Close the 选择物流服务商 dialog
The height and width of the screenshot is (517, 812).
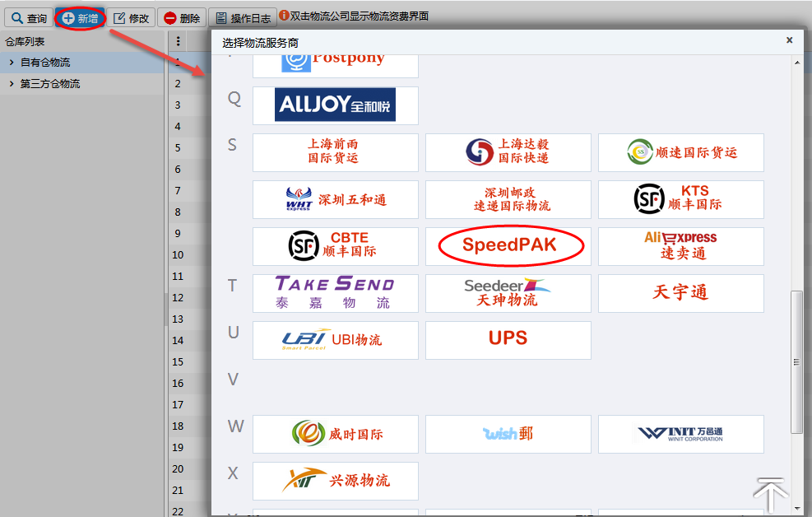coord(789,40)
